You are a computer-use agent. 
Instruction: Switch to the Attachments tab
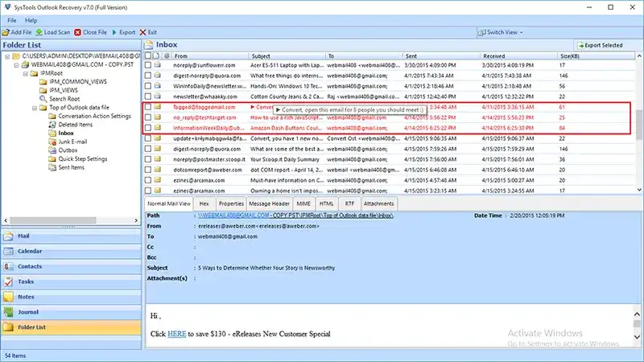coord(378,204)
